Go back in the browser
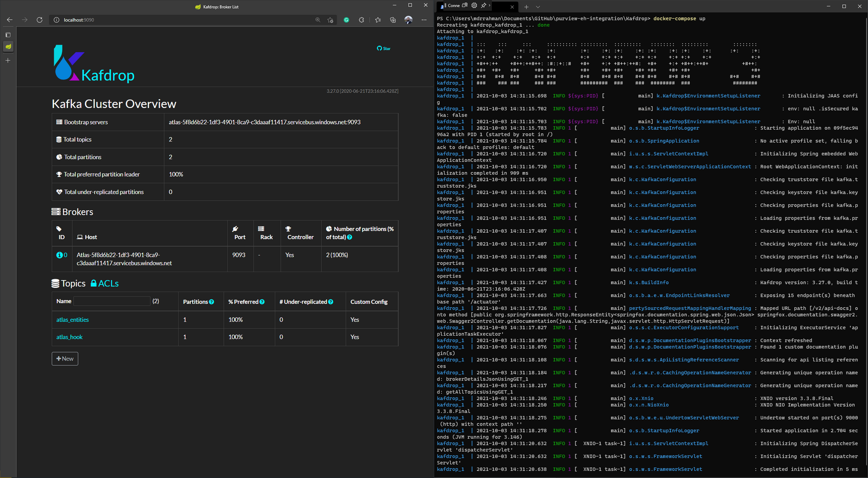This screenshot has width=868, height=478. tap(9, 20)
